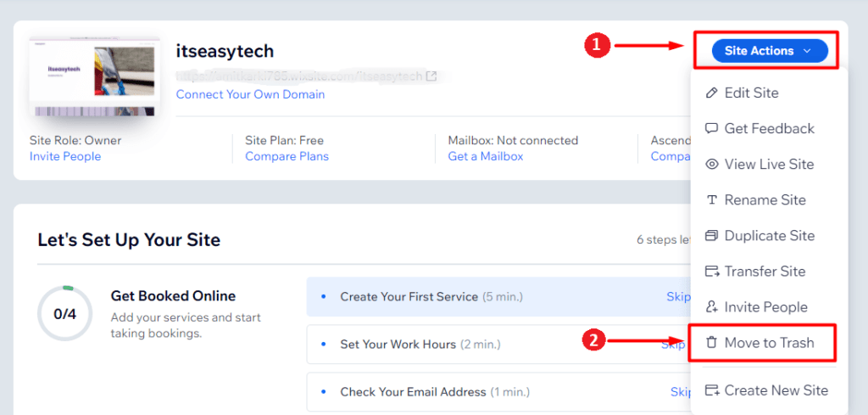Click the eye icon beside View Live Site
This screenshot has height=415, width=868.
(x=711, y=165)
